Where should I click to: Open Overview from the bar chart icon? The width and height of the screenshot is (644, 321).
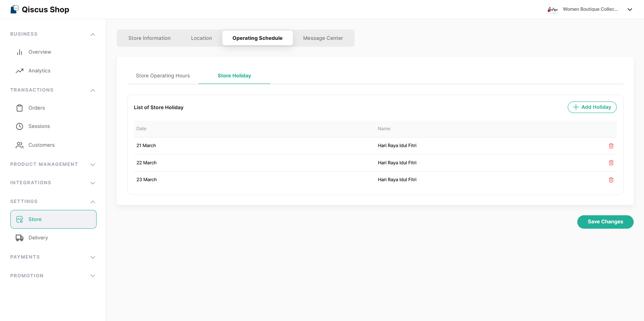pos(20,52)
